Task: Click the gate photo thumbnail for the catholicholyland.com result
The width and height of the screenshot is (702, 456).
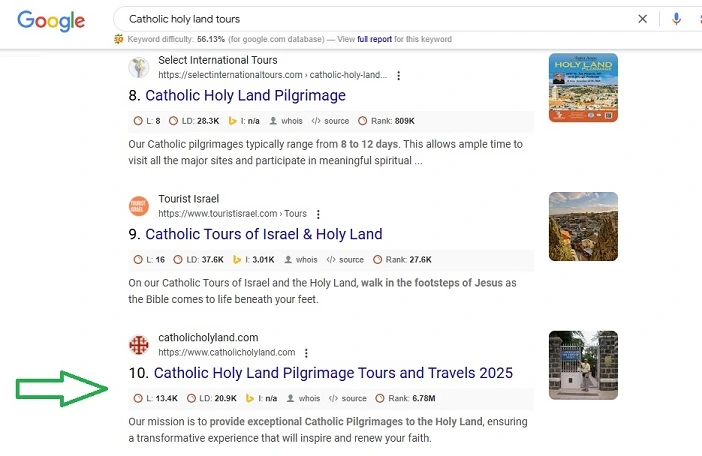Action: (583, 365)
